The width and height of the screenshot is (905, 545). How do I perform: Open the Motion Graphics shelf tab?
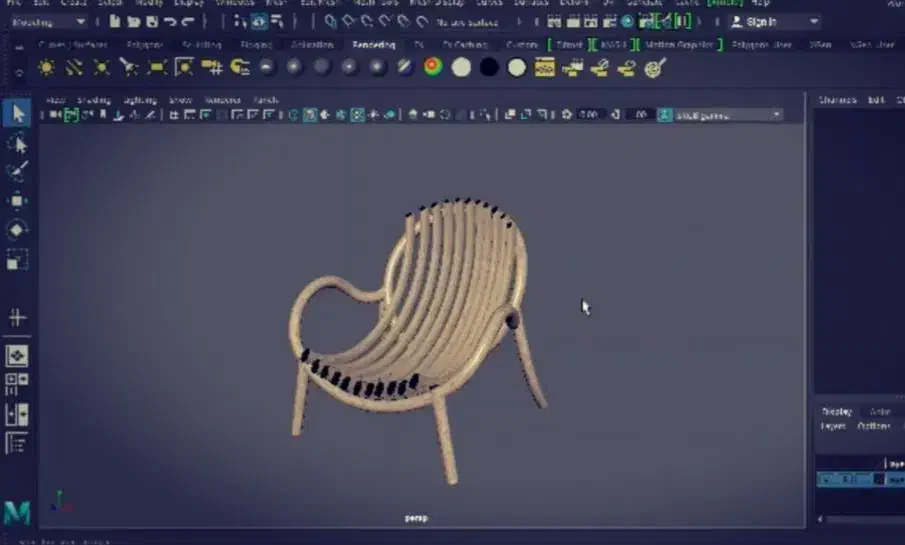679,45
